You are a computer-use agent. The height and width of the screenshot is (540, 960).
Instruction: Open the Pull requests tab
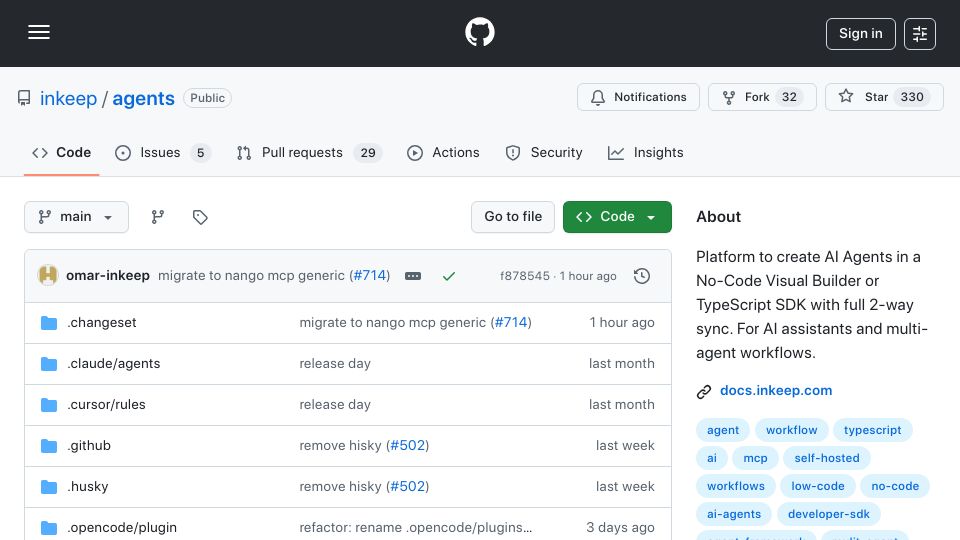[x=309, y=152]
